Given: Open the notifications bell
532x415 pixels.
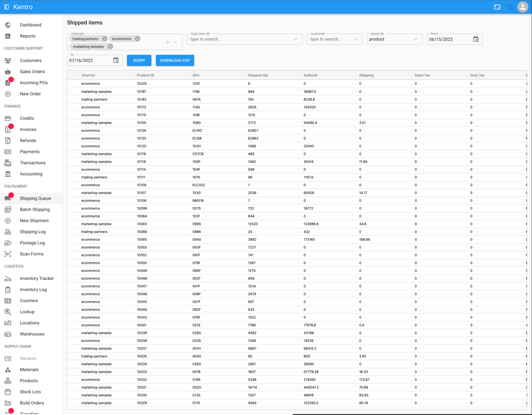Looking at the screenshot, I should point(510,7).
